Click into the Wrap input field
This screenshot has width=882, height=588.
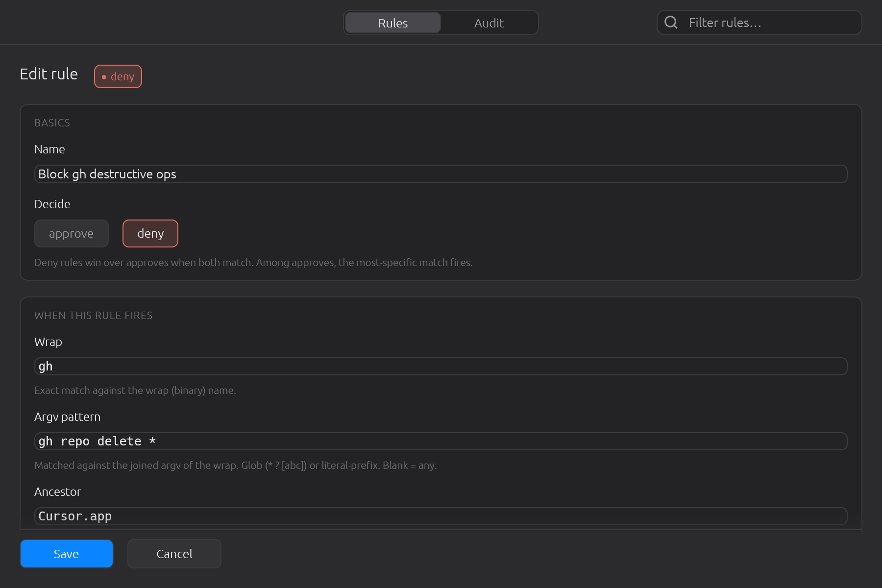coord(441,367)
